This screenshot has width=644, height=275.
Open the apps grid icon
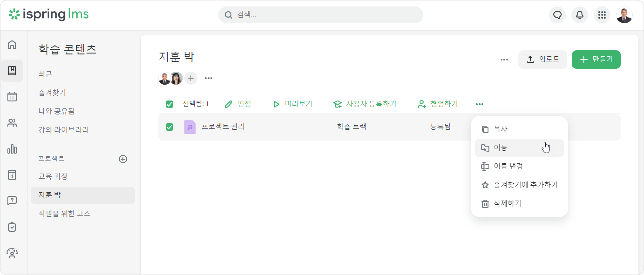click(602, 15)
